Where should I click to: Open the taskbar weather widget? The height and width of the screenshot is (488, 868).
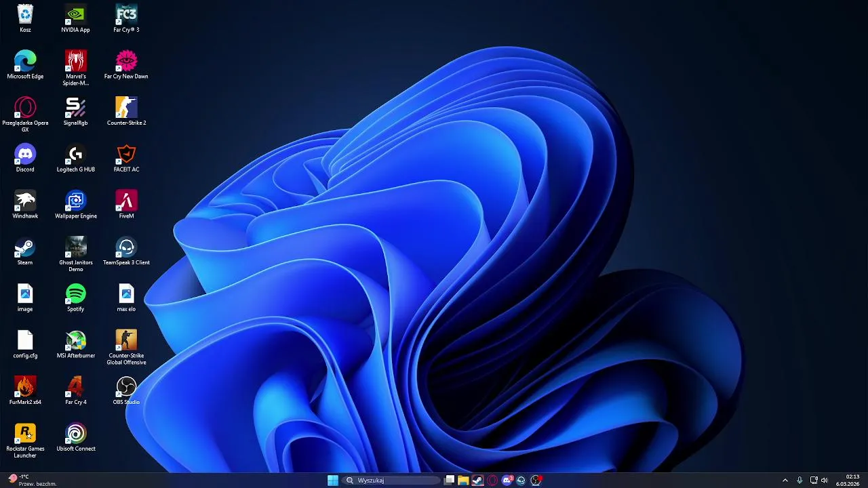click(32, 481)
